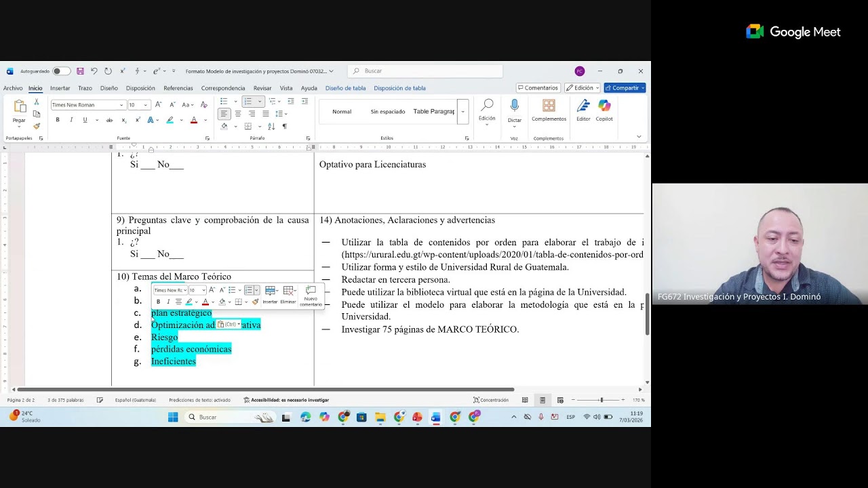This screenshot has height=488, width=868.
Task: Save the document with the diskette icon
Action: [x=80, y=71]
